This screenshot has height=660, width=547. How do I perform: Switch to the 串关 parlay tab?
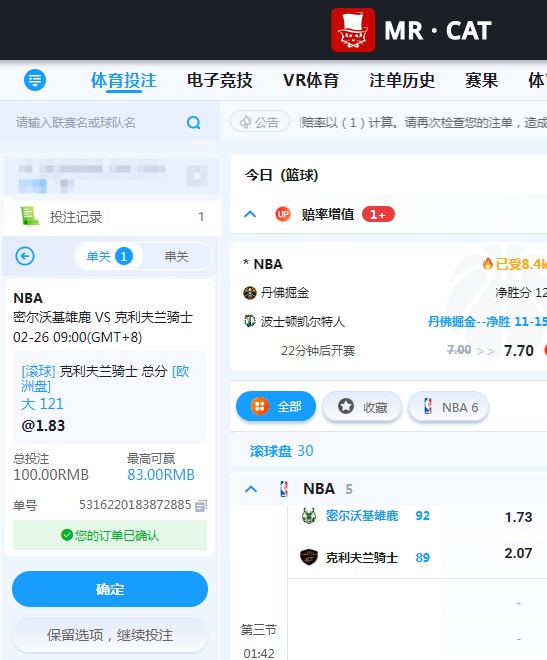pos(176,256)
